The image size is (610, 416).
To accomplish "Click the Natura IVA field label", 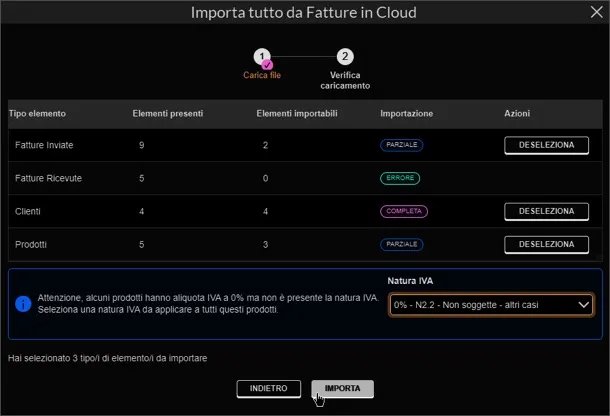I will coord(410,281).
